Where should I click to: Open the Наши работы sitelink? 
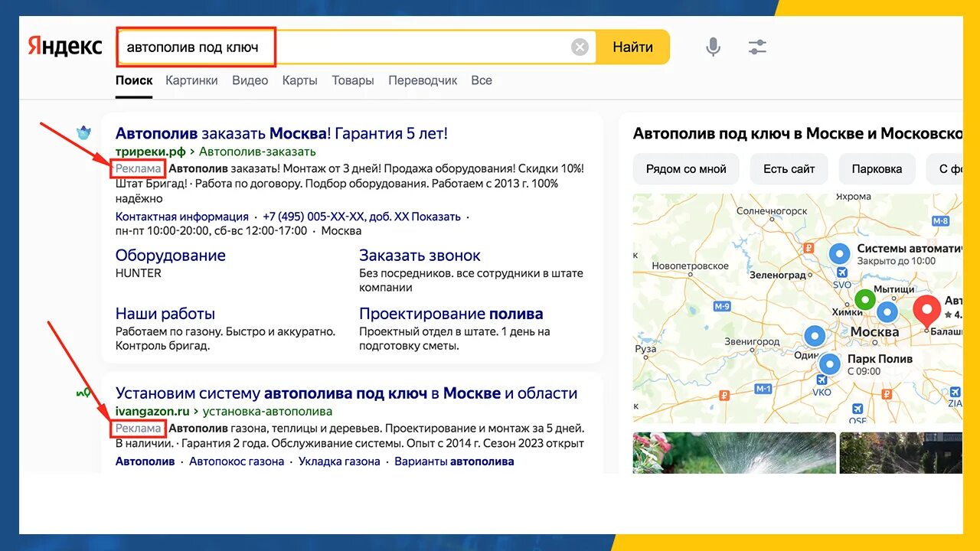165,314
